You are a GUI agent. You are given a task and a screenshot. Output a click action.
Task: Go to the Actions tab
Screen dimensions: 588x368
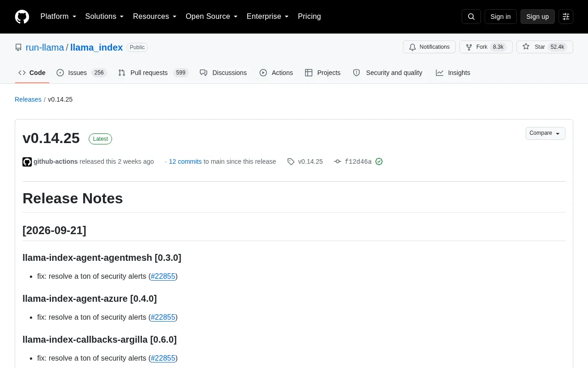pyautogui.click(x=276, y=73)
